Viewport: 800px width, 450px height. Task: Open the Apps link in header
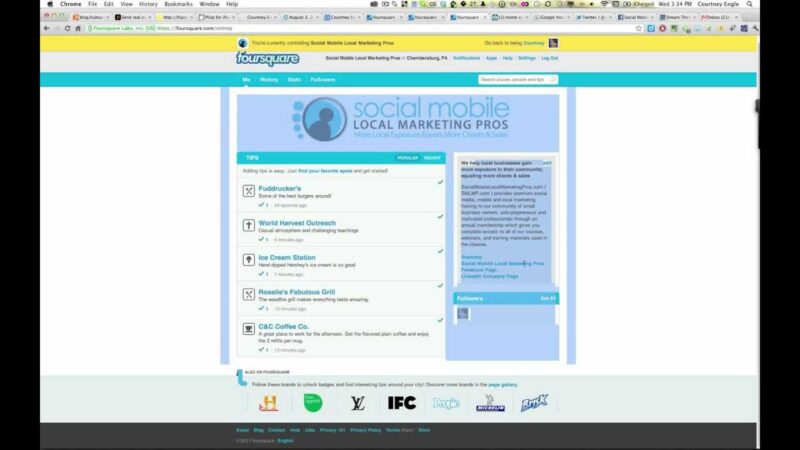(x=491, y=58)
